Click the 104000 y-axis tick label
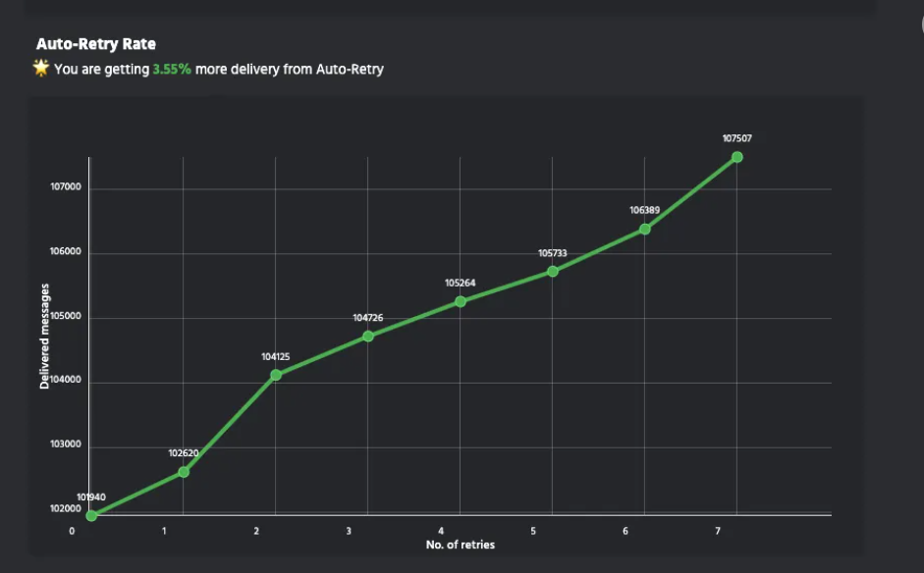 [67, 382]
